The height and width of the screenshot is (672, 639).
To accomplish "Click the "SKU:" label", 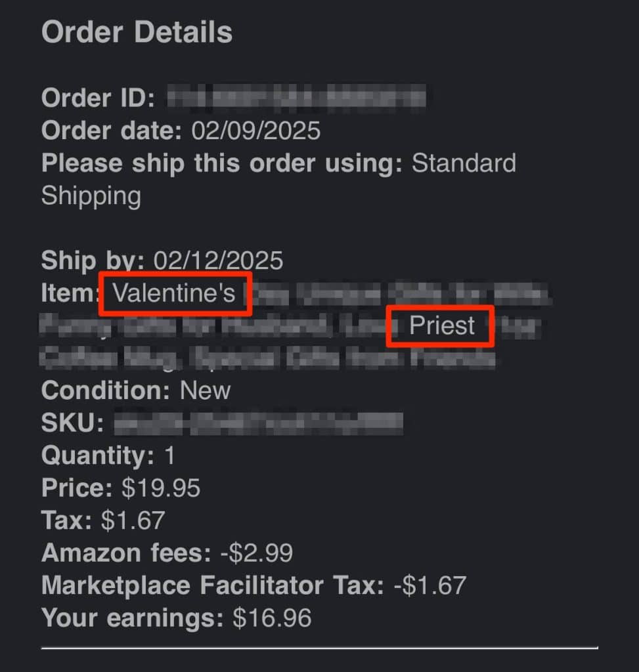I will (72, 423).
